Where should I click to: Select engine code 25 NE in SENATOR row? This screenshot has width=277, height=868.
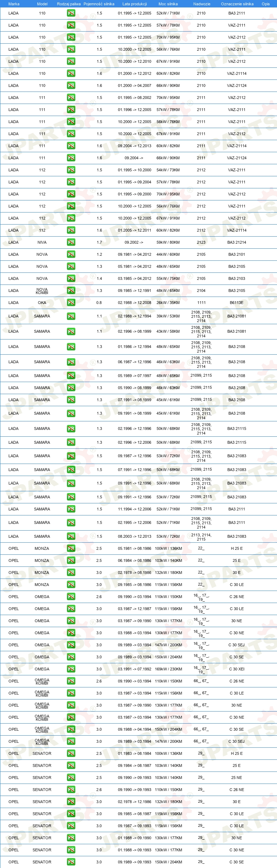point(237,778)
